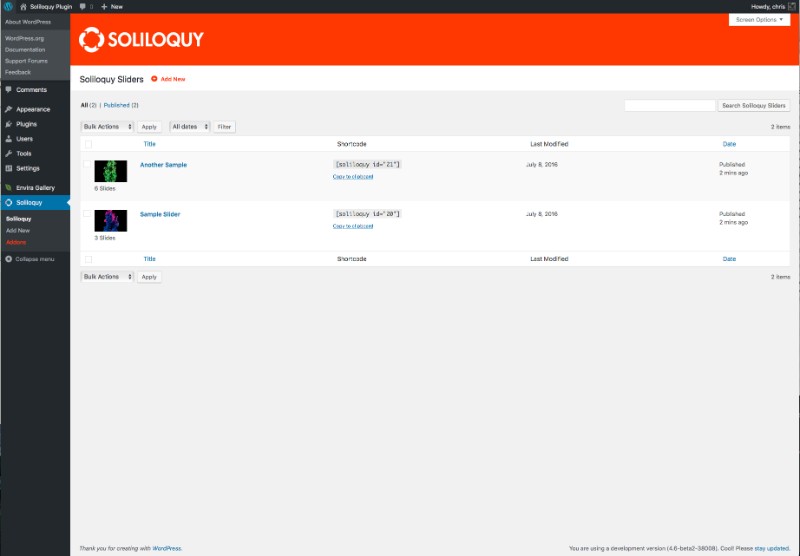Check the Sample Slider row checkbox

tap(87, 214)
